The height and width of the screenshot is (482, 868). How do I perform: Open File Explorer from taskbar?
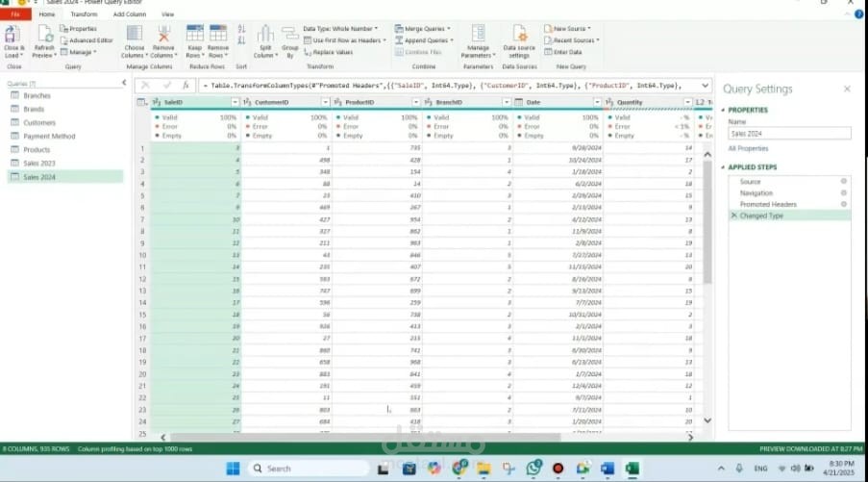coord(484,469)
